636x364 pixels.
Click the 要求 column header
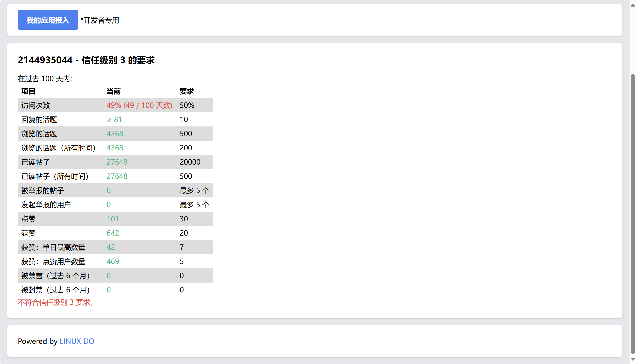[187, 91]
